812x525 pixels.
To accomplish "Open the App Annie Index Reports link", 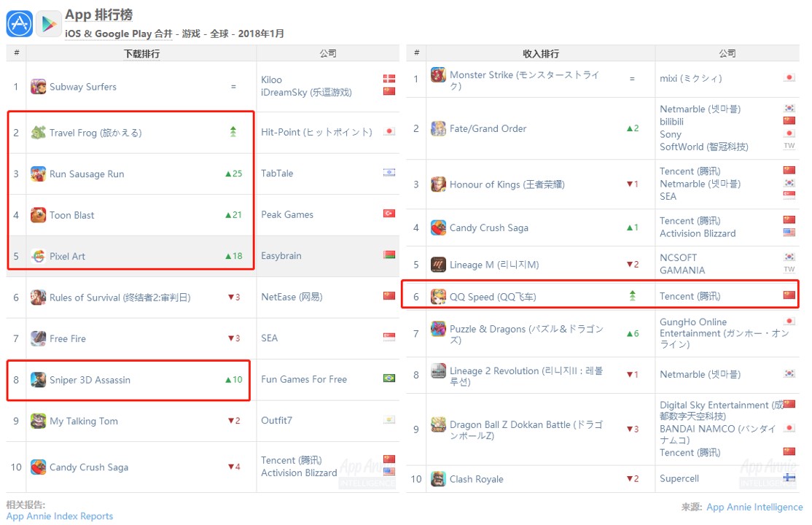I will pos(60,516).
